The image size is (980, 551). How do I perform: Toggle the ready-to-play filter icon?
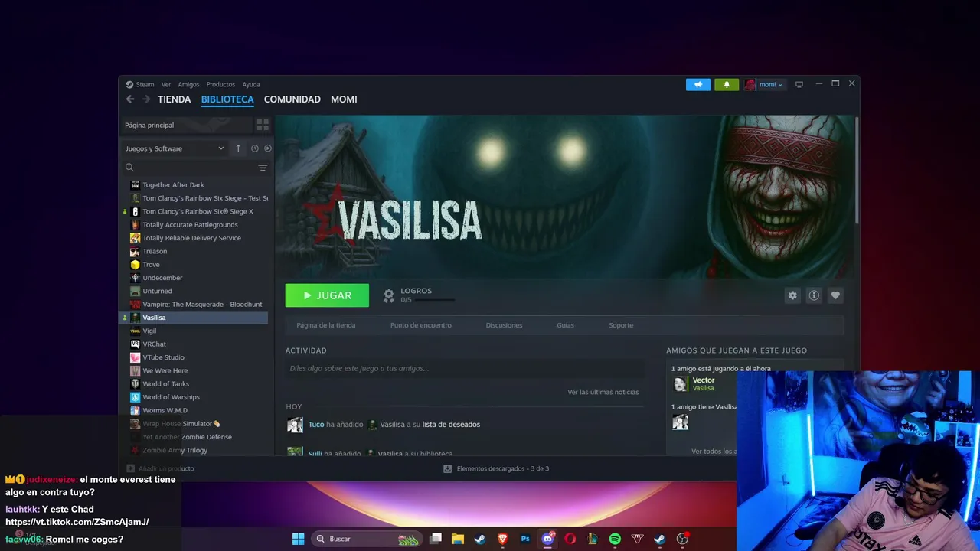268,148
